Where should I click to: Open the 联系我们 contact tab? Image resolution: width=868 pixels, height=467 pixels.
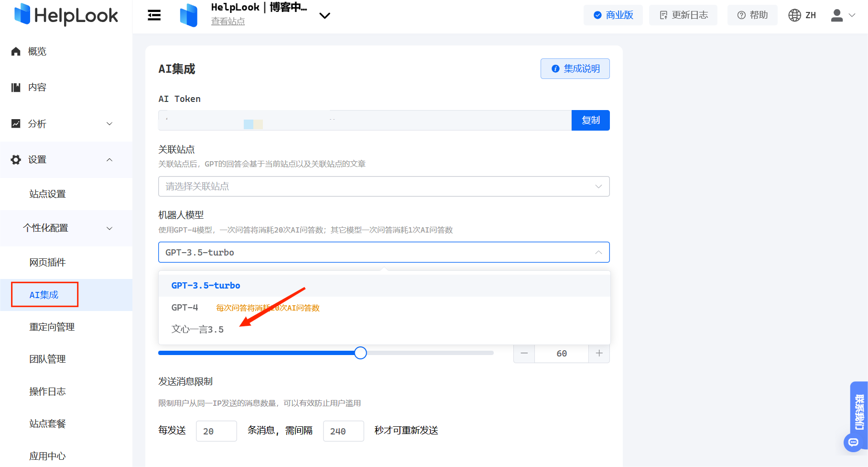click(859, 411)
